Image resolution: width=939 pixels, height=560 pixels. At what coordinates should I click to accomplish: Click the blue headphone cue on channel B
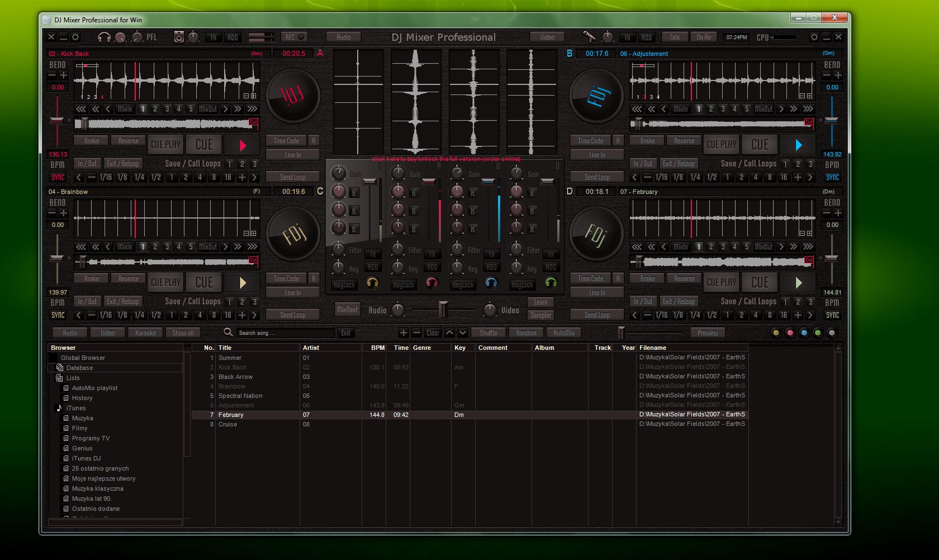(x=491, y=283)
